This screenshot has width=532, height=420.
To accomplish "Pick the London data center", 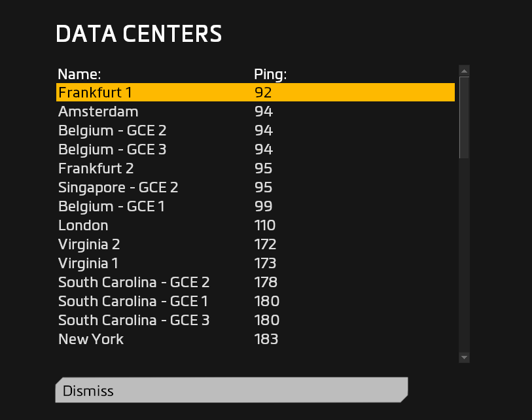I will tap(83, 226).
